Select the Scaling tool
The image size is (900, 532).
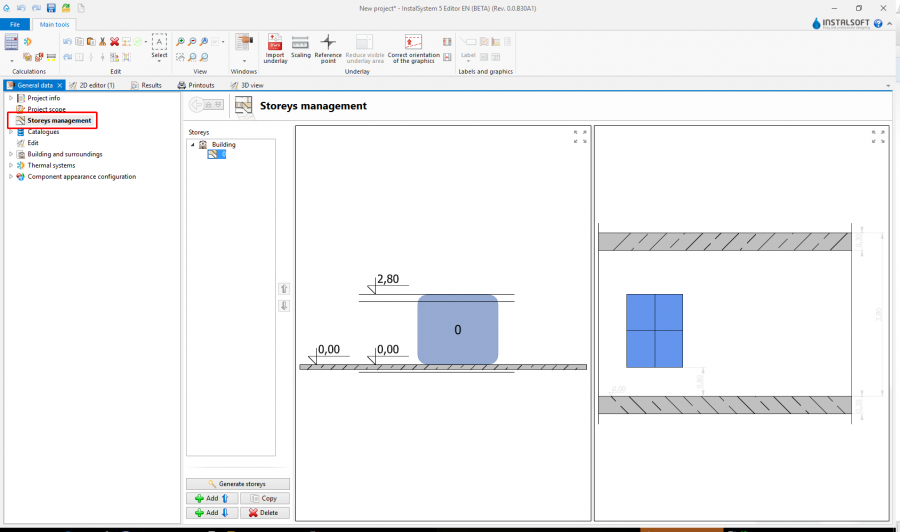[x=300, y=43]
